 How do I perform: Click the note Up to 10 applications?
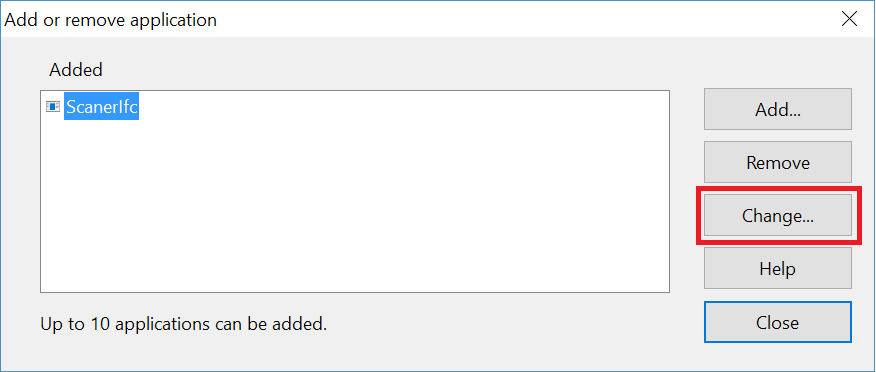point(183,323)
